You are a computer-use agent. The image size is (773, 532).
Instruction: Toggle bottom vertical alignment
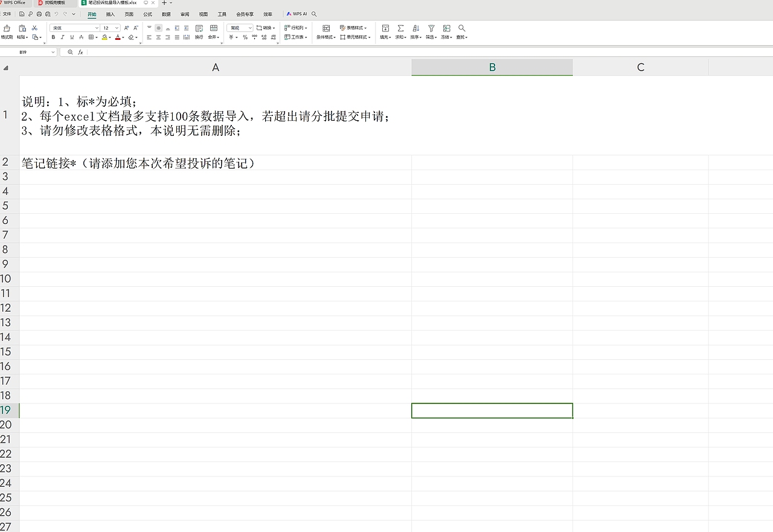point(168,28)
